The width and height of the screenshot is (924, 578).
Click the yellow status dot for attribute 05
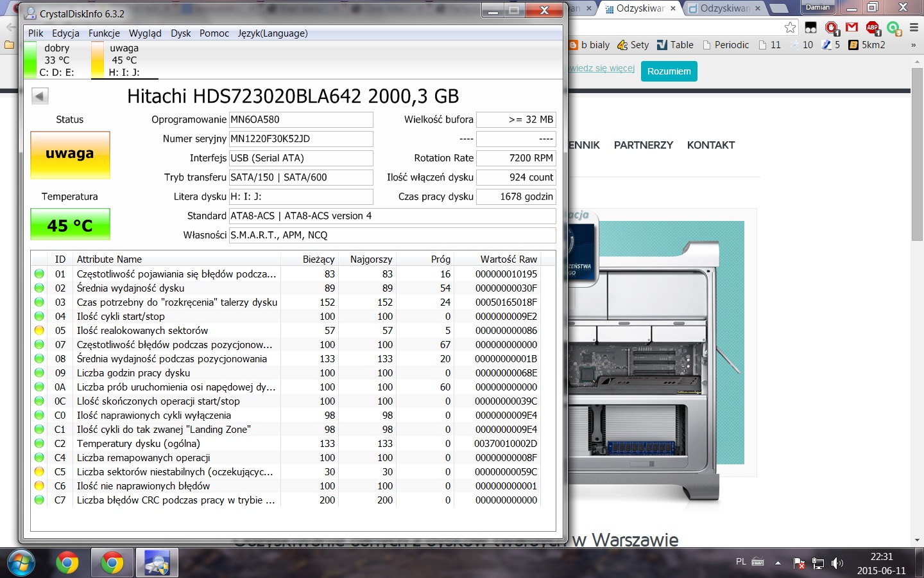tap(39, 331)
